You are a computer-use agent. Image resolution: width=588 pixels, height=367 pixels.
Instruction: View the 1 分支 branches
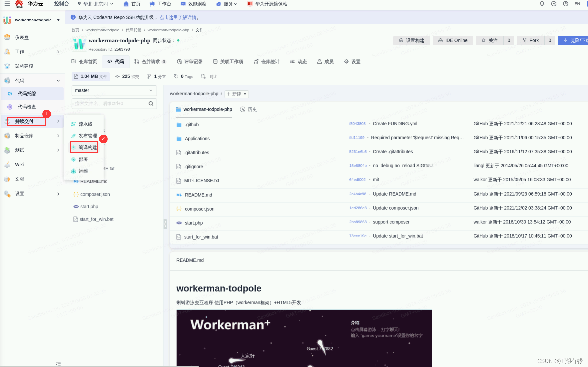click(156, 76)
